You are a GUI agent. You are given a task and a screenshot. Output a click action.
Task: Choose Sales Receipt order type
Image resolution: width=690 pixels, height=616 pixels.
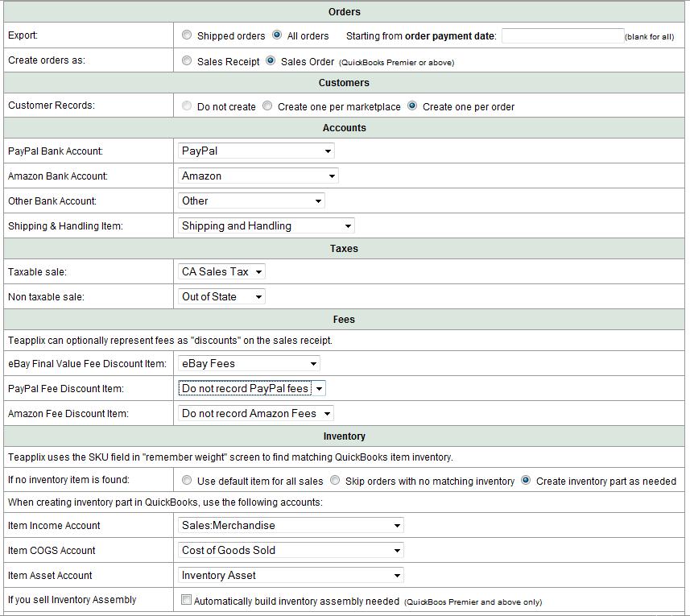(x=187, y=60)
